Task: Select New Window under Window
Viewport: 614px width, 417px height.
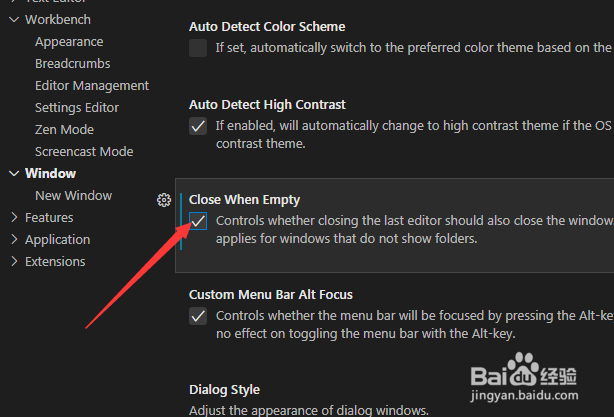Action: click(73, 196)
